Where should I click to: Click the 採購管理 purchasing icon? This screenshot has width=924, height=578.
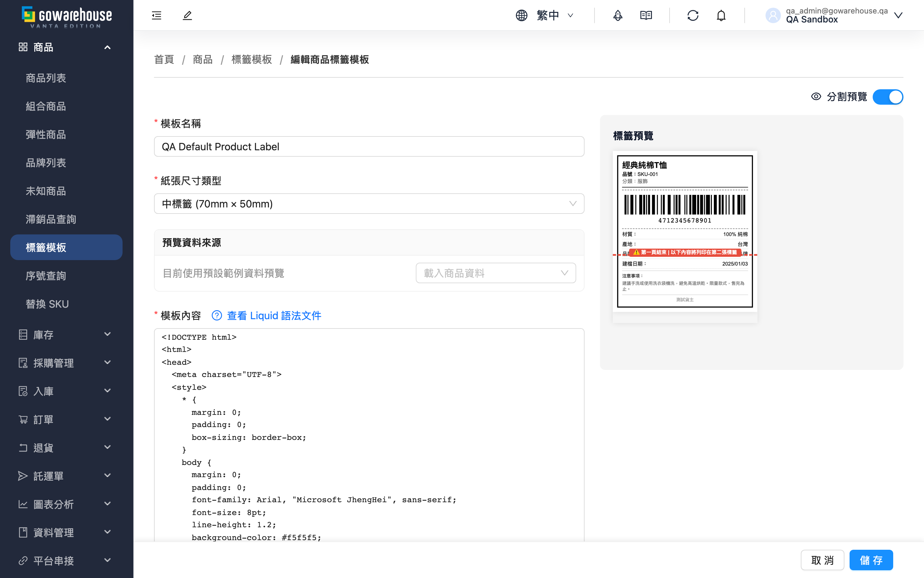point(23,363)
